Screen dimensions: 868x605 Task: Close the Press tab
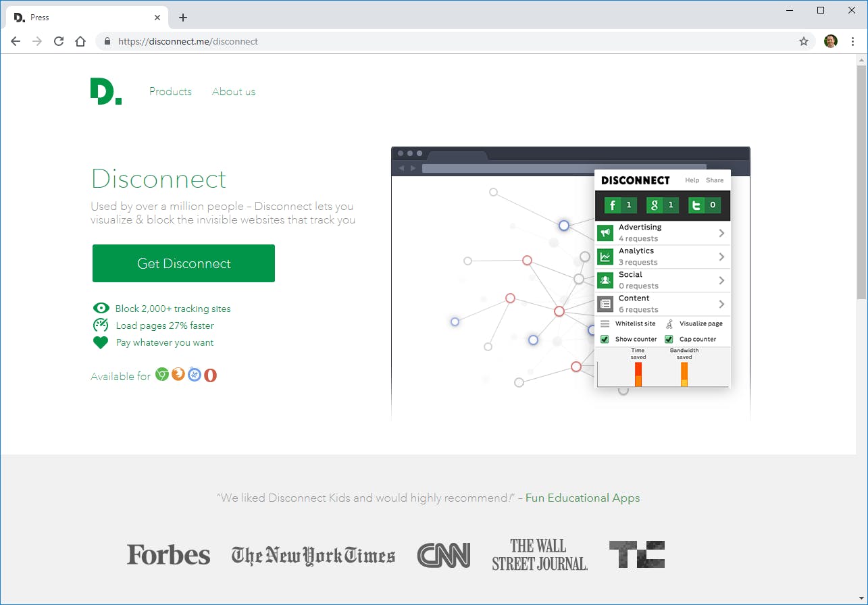coord(157,18)
